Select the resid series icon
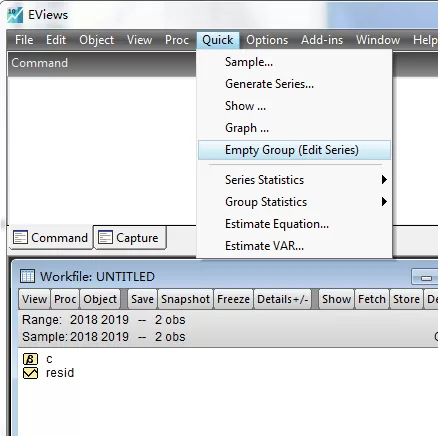 [x=30, y=373]
